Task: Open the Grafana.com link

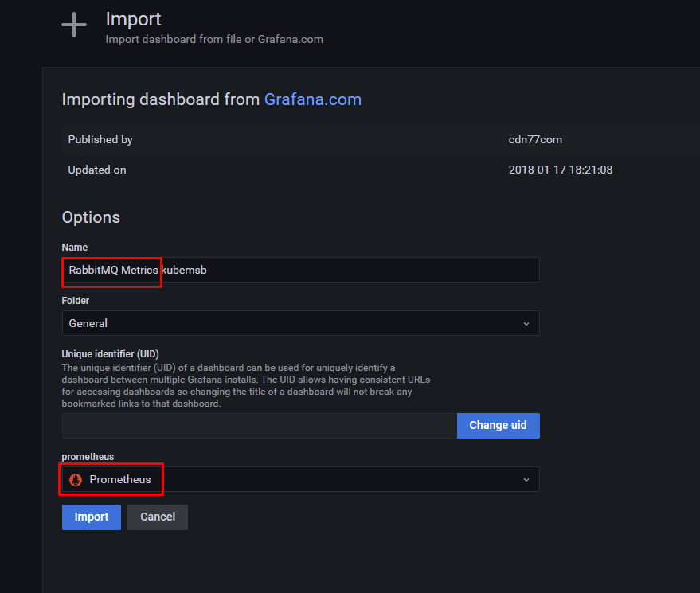Action: click(x=313, y=99)
